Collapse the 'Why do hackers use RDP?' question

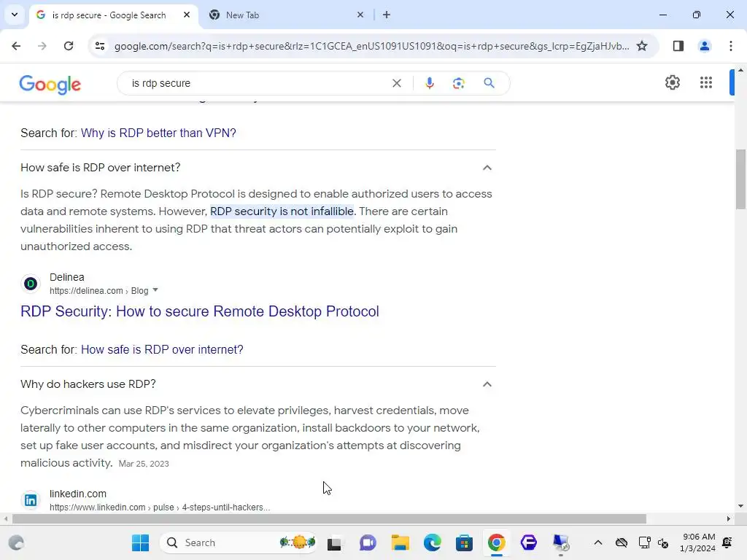point(487,384)
